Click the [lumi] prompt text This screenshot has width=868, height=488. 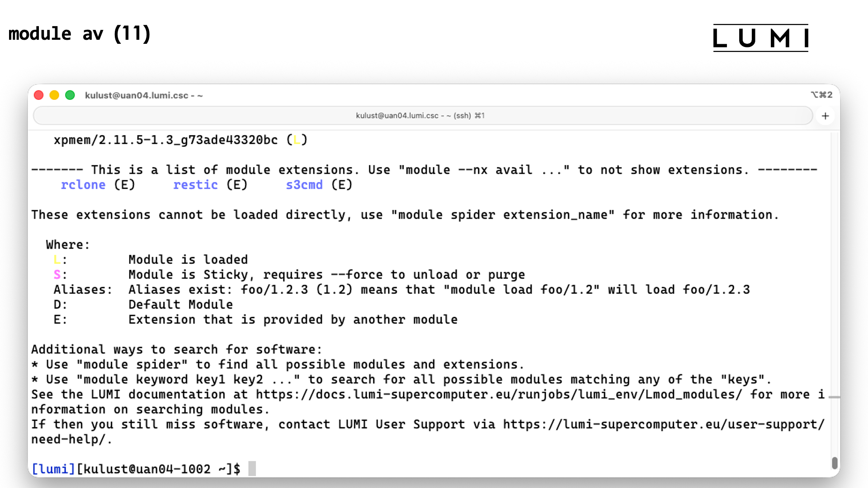(53, 469)
